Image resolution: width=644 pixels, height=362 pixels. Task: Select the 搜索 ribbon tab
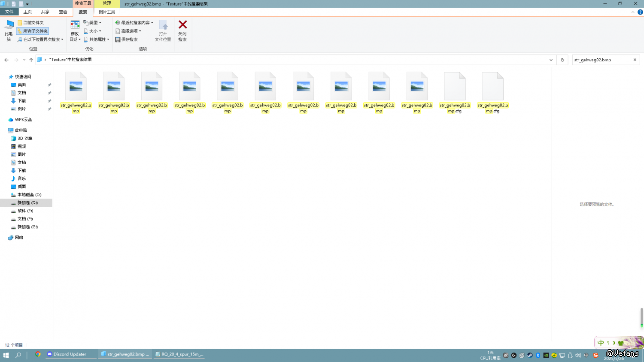click(83, 12)
